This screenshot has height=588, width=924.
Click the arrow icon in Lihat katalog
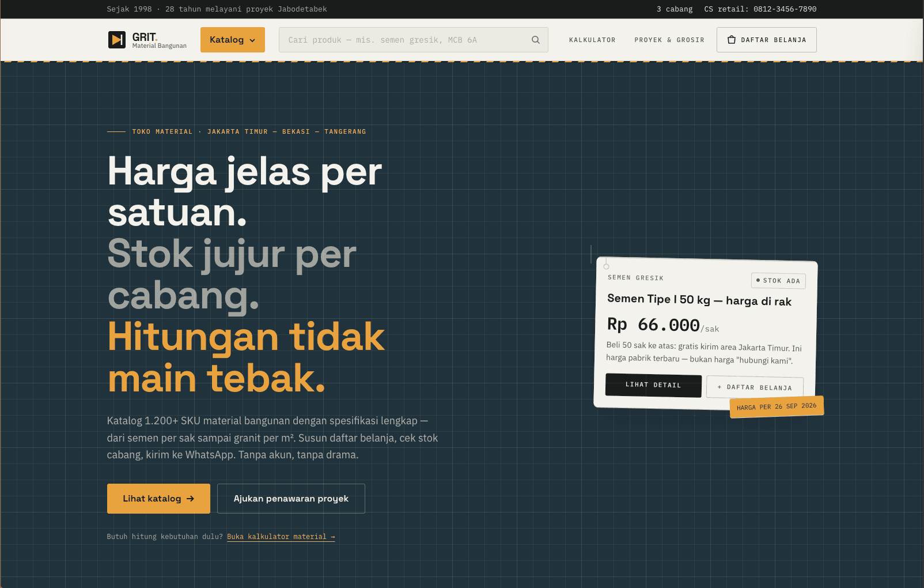click(191, 499)
